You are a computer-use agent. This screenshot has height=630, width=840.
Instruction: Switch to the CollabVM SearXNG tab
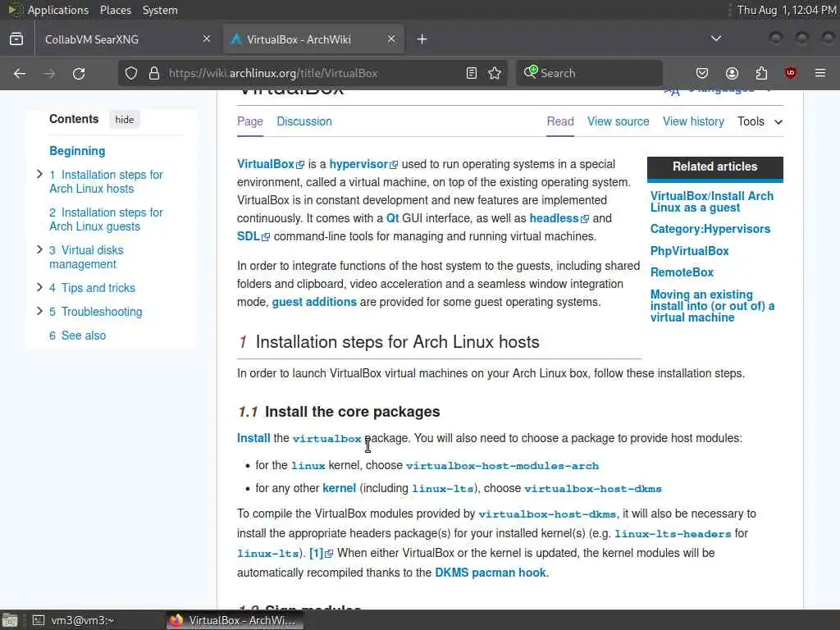(x=126, y=39)
